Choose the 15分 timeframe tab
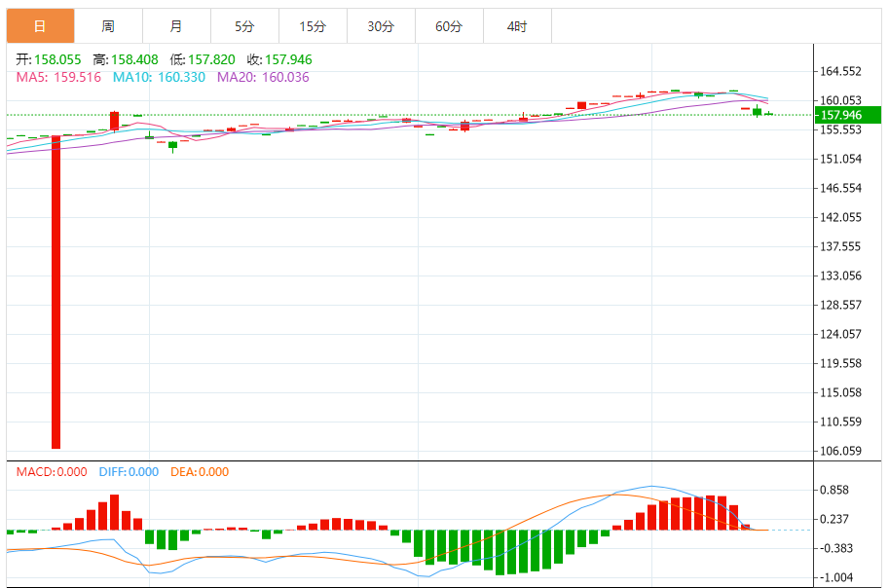889x588 pixels. pos(313,26)
